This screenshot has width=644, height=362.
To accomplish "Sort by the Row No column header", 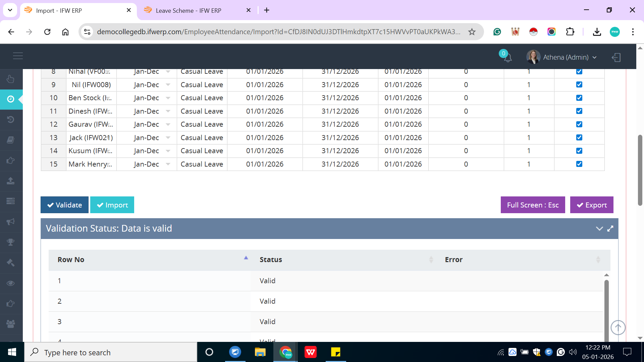I will point(149,260).
